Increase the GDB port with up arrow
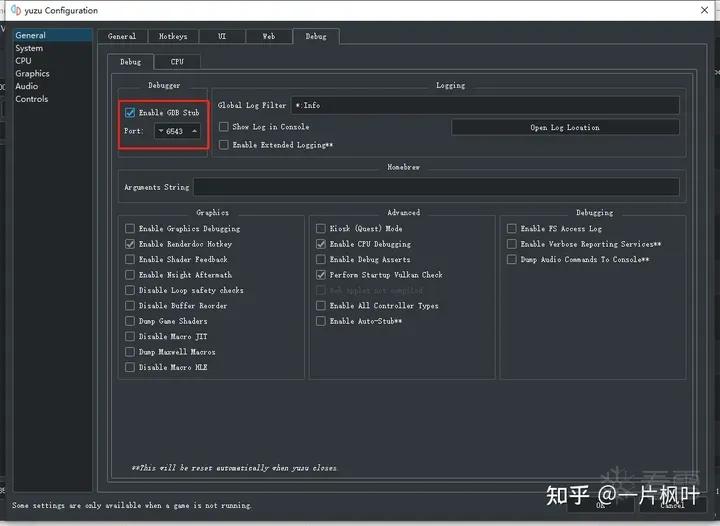720x526 pixels. [x=195, y=131]
